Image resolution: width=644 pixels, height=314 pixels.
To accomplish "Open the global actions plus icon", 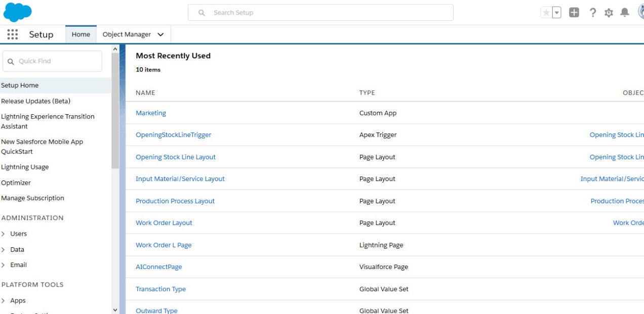I will click(x=574, y=13).
